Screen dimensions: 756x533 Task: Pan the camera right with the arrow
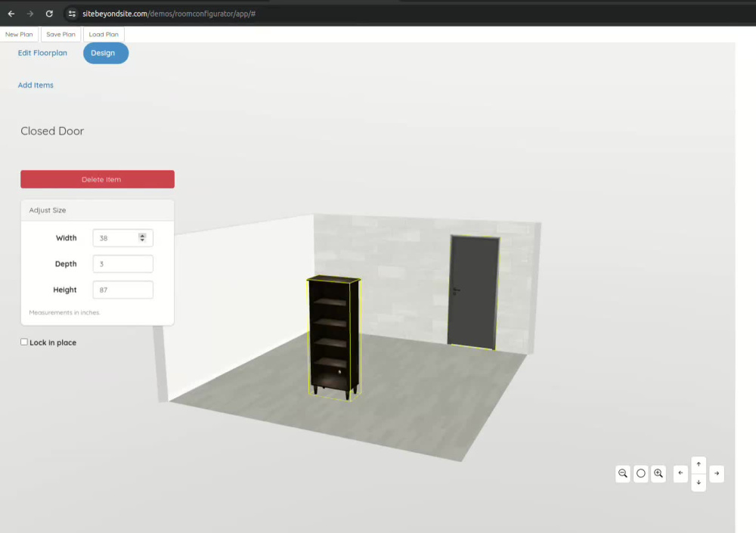coord(717,473)
